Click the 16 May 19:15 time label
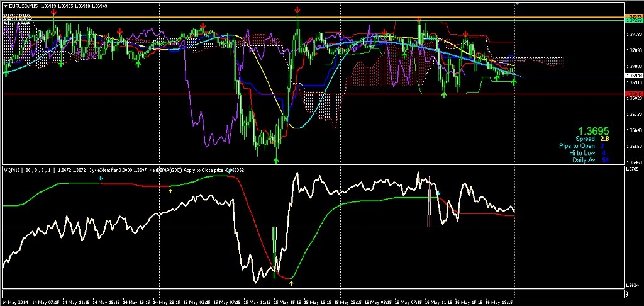The width and height of the screenshot is (644, 306). click(500, 302)
